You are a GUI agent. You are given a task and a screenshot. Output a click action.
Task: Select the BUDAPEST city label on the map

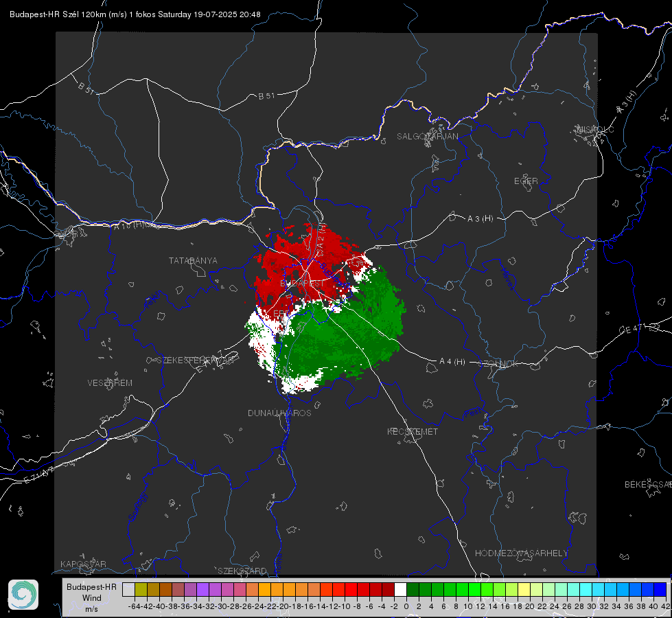click(x=302, y=284)
